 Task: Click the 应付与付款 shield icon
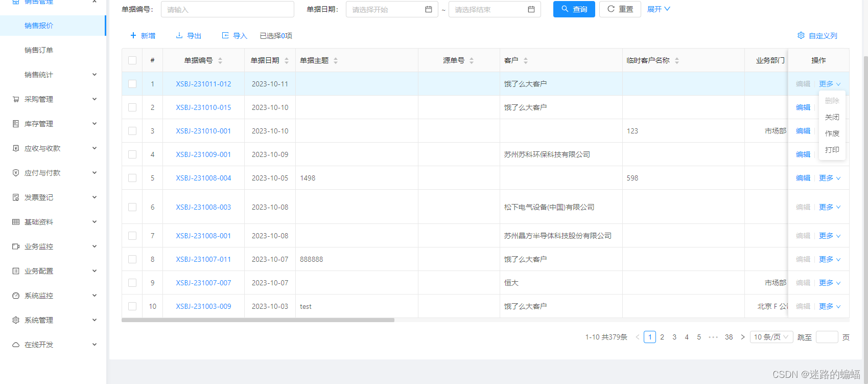pos(16,173)
